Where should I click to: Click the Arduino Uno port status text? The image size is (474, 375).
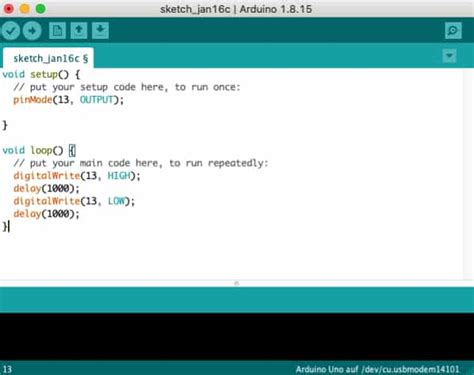(377, 369)
